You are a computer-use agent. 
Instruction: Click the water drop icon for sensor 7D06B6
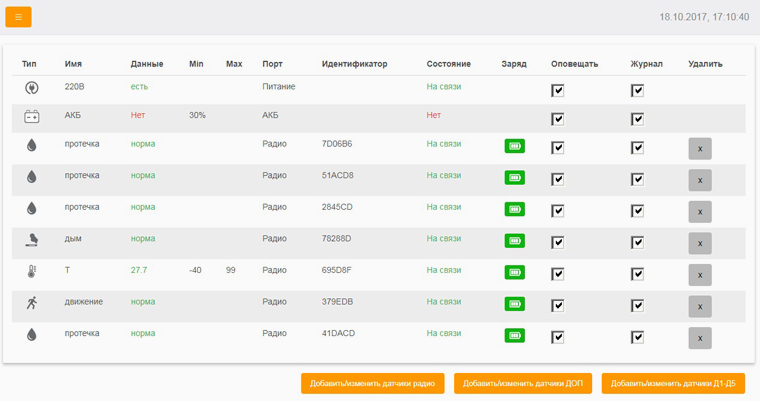31,145
